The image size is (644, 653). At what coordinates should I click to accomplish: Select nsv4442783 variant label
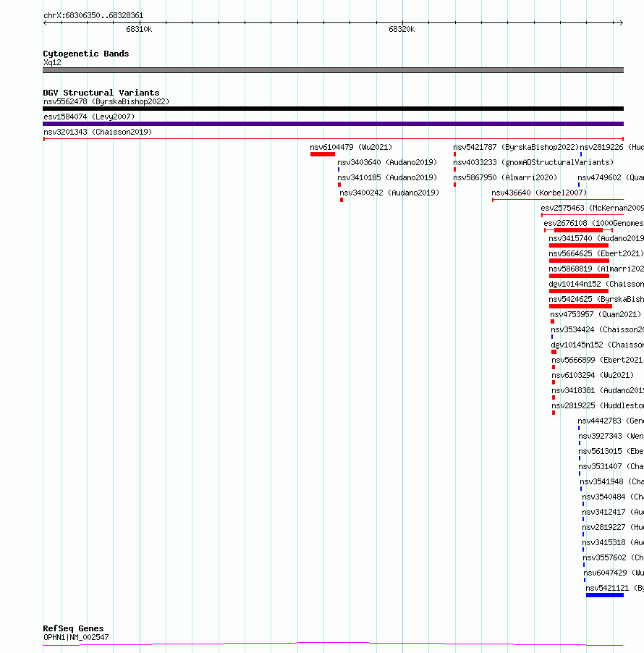pos(611,421)
